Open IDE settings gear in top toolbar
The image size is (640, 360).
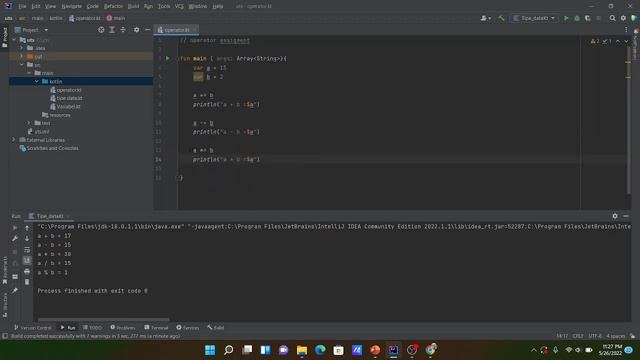[623, 18]
